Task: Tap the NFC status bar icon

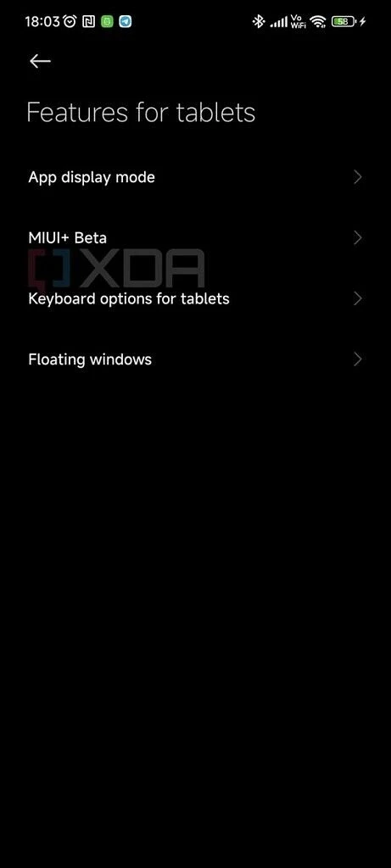Action: (x=87, y=22)
